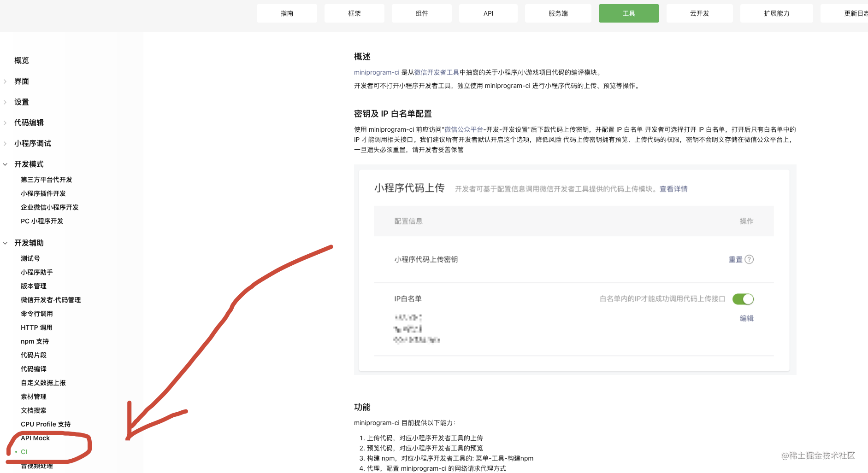Collapse the 开发模式 section

29,164
